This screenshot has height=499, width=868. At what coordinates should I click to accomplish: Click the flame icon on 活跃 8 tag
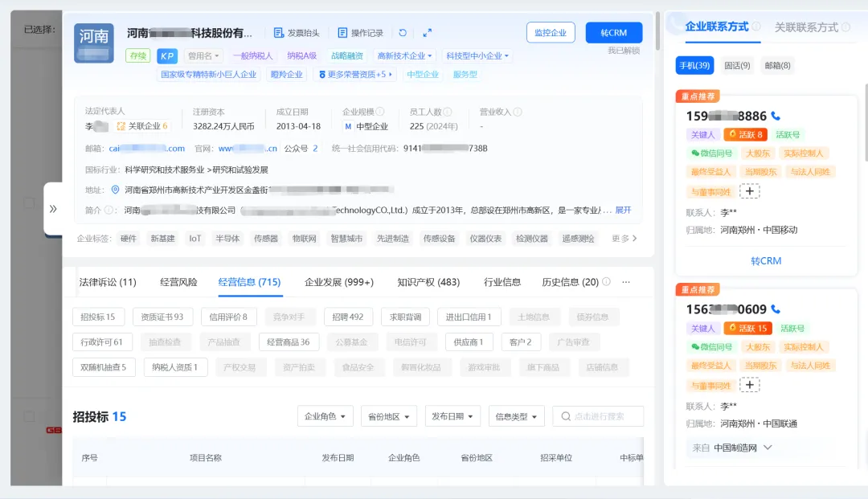(x=733, y=133)
